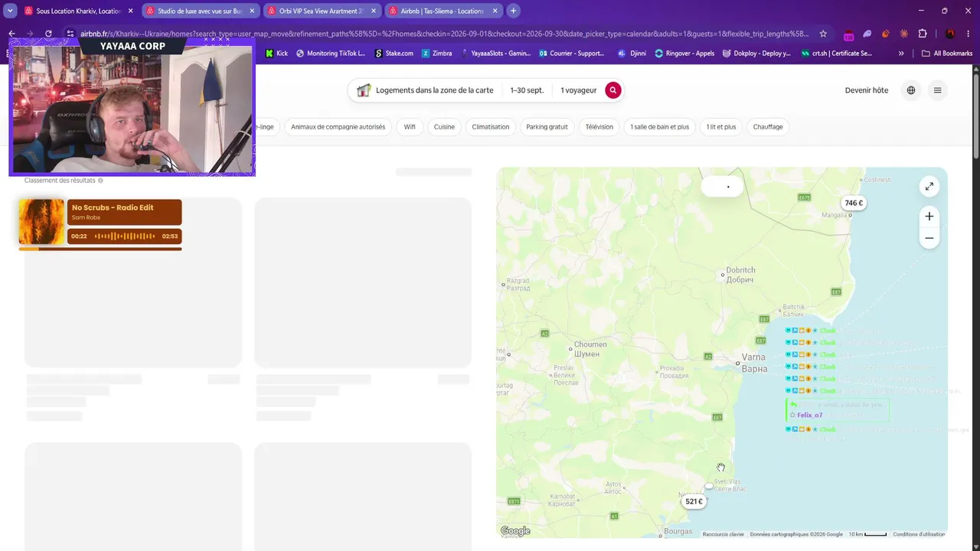Open the Chrome profile avatar

(x=950, y=34)
